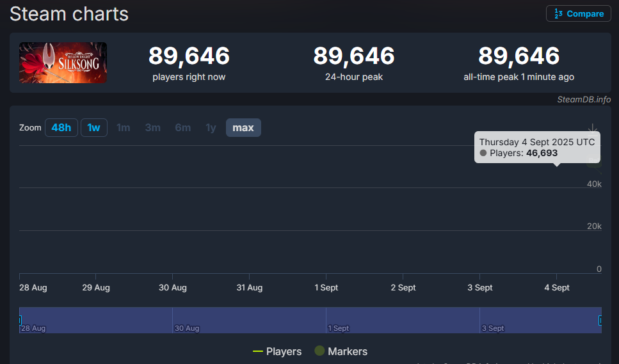Toggle the Markers series in legend
This screenshot has height=364, width=619.
pos(341,351)
